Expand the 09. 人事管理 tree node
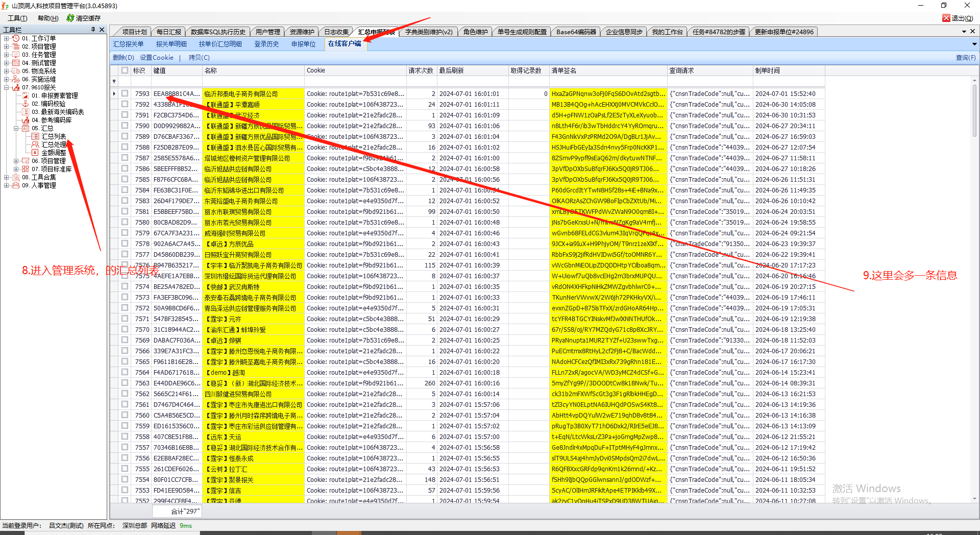This screenshot has width=980, height=535. click(x=6, y=185)
